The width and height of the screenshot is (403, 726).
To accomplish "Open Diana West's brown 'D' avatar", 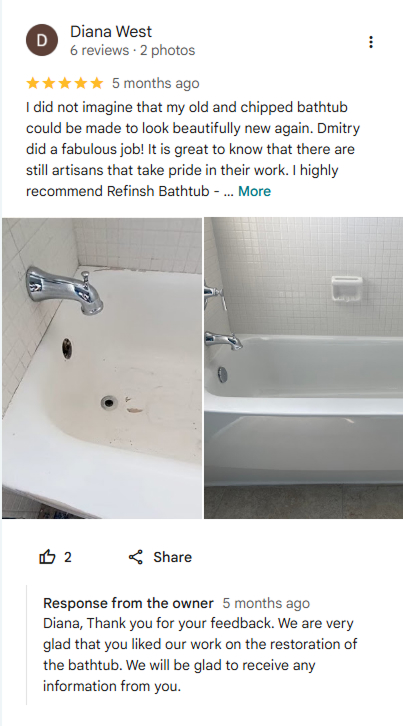I will click(x=42, y=40).
